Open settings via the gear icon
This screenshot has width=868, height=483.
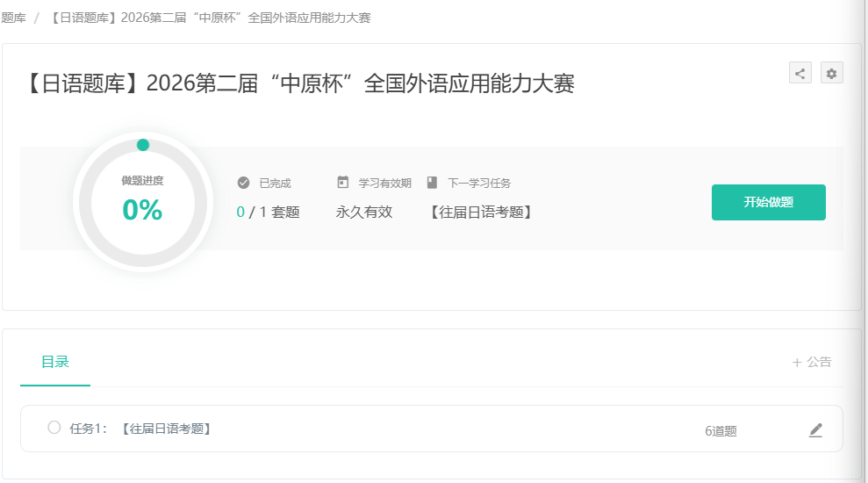[x=831, y=73]
